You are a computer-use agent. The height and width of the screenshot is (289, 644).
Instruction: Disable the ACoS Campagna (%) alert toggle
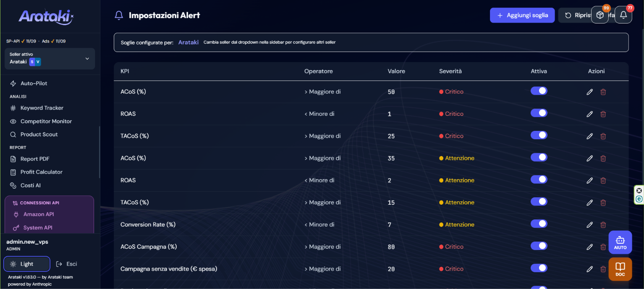coord(539,246)
